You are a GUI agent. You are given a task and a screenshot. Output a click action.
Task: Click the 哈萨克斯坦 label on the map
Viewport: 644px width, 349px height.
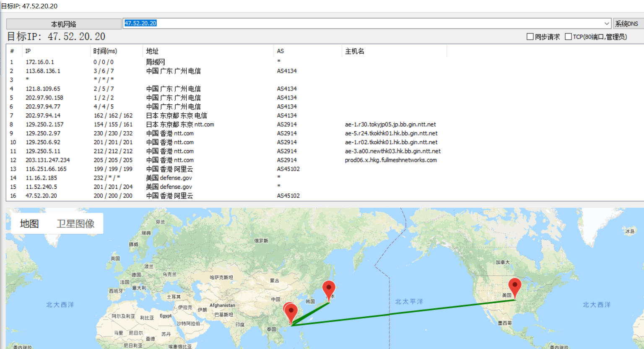(x=221, y=277)
